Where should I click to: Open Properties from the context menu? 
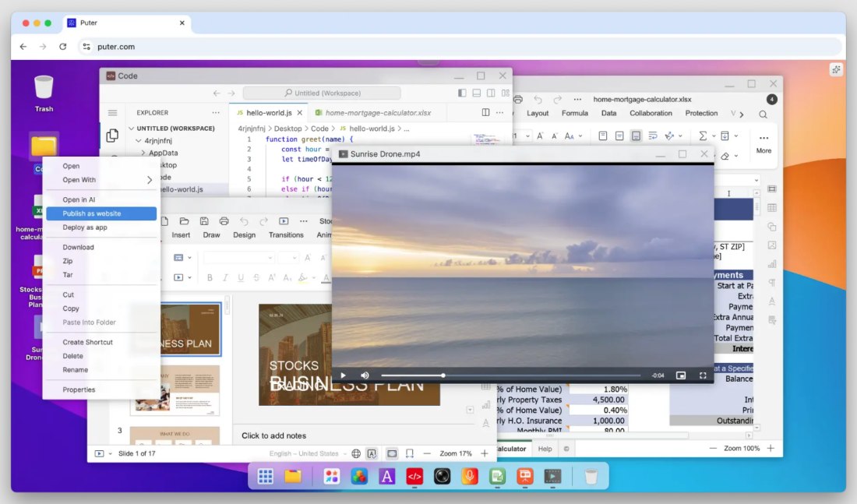(x=101, y=389)
